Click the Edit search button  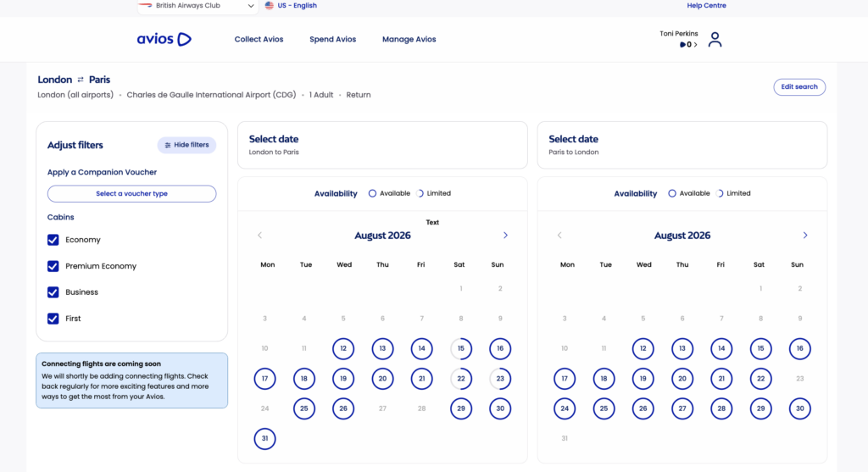click(x=799, y=87)
